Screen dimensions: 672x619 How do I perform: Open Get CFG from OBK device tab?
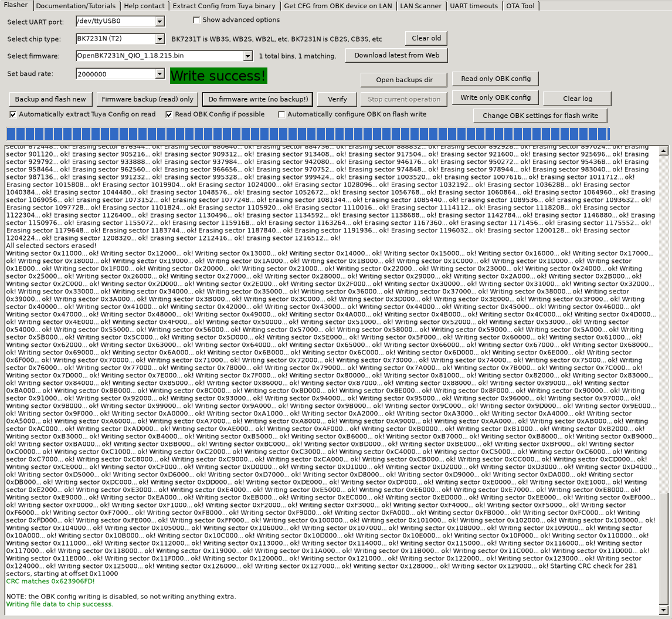pos(338,6)
